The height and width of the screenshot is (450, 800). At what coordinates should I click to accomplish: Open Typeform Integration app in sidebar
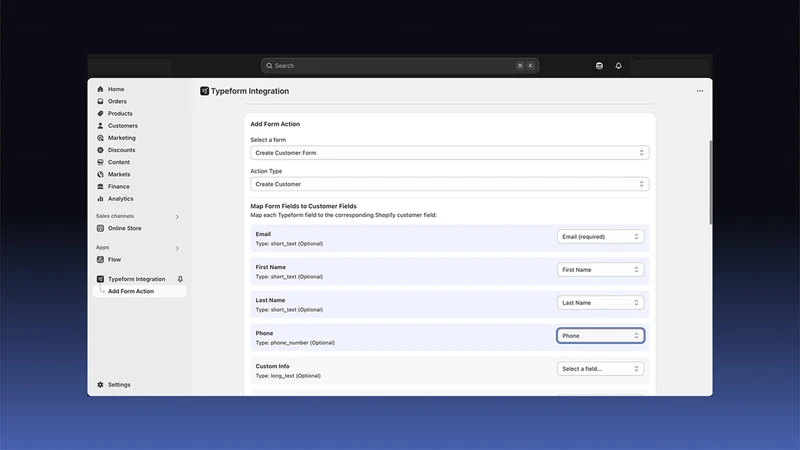click(136, 279)
